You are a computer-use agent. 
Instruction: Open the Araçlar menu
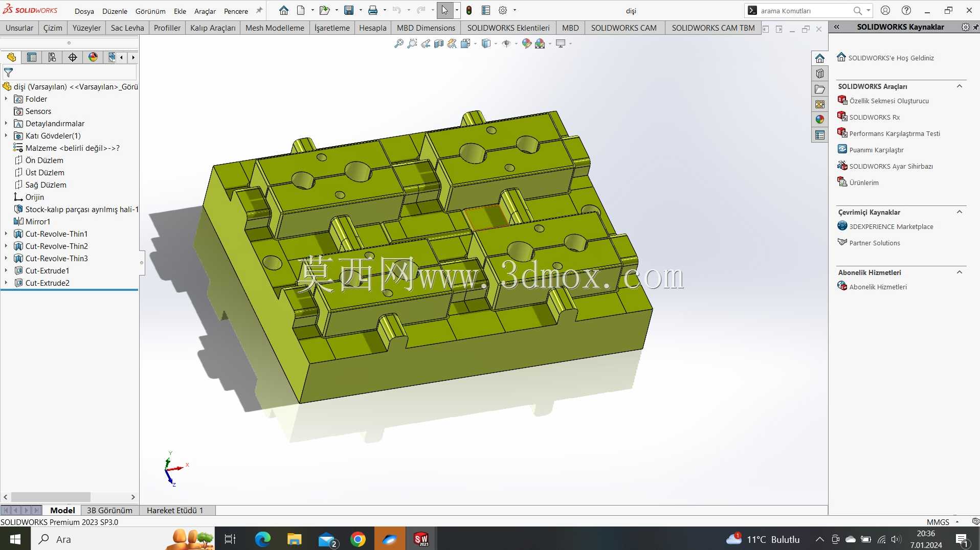[205, 11]
